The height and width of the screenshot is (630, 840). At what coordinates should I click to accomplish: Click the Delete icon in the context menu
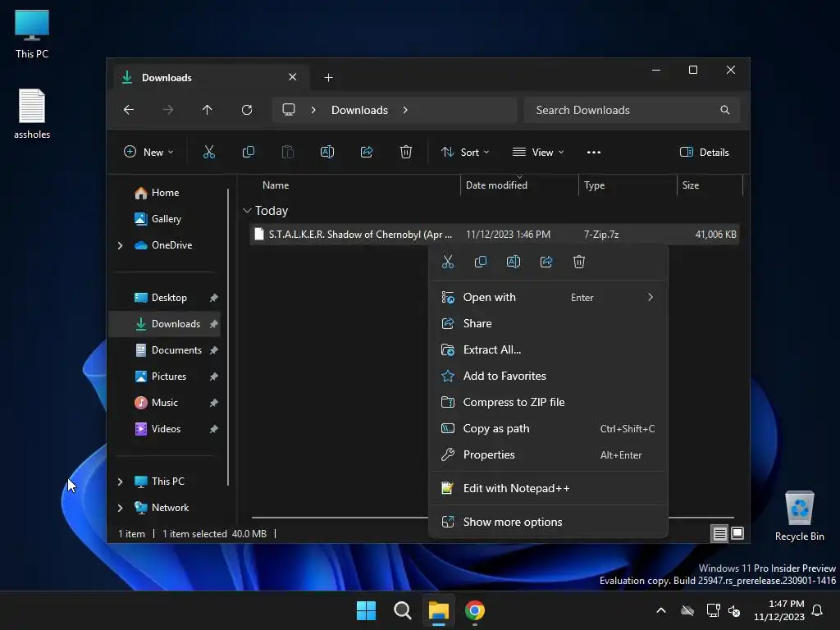click(579, 262)
